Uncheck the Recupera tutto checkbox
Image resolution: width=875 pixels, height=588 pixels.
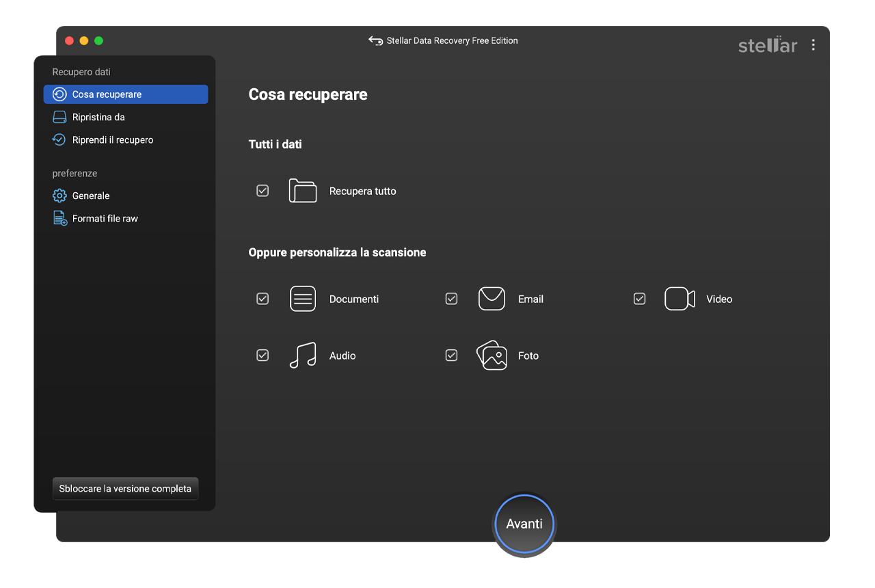point(262,191)
